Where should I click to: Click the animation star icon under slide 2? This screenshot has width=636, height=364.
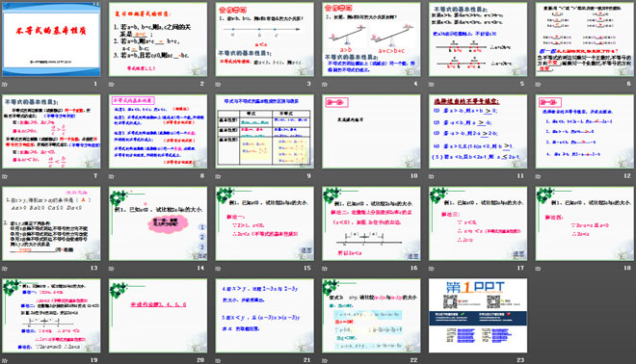(x=112, y=84)
